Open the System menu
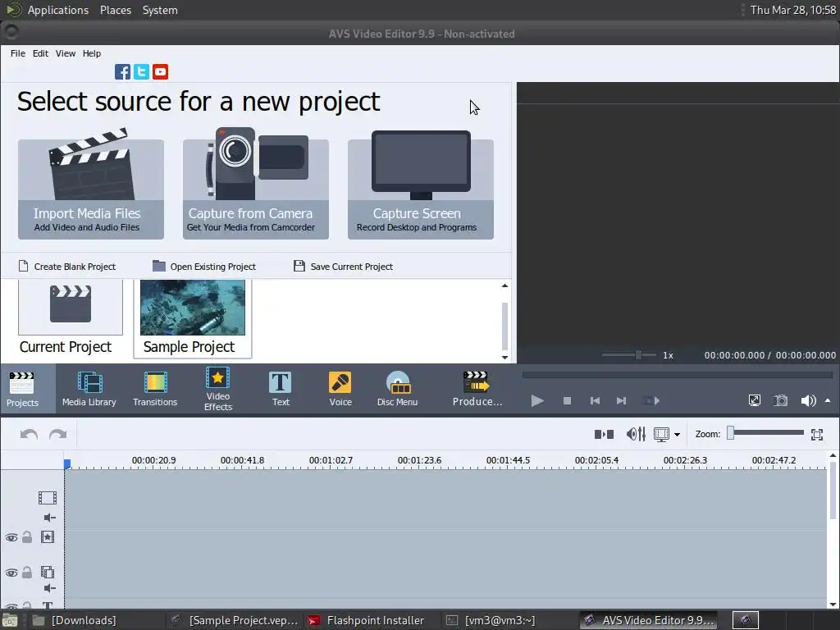This screenshot has height=630, width=840. pyautogui.click(x=160, y=10)
